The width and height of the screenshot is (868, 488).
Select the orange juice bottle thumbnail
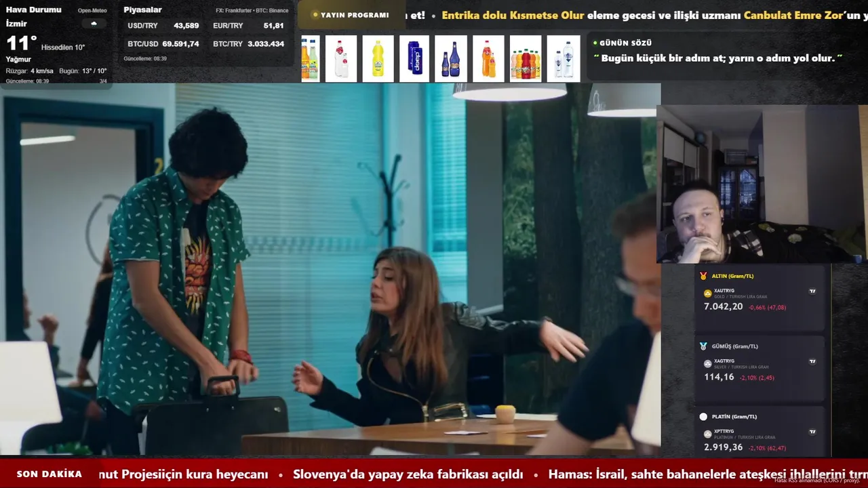pos(488,58)
